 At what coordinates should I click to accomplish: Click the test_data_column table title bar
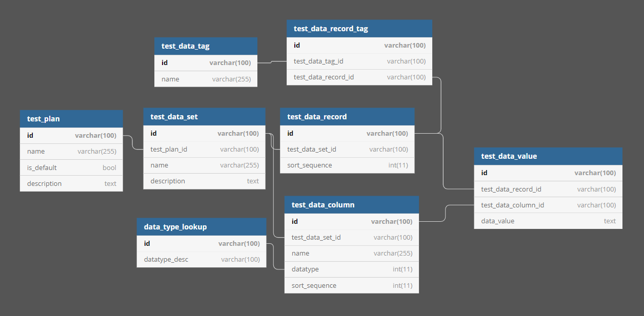(x=351, y=204)
